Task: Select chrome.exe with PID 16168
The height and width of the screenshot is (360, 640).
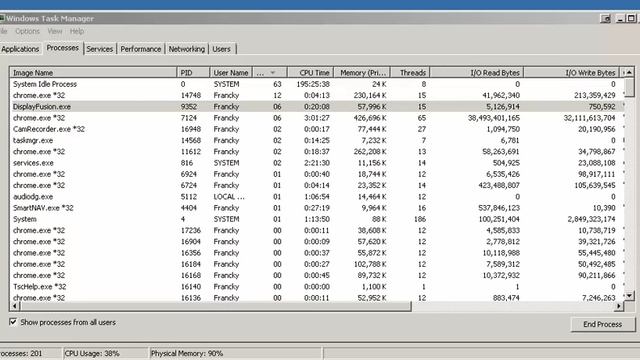Action: (x=317, y=275)
